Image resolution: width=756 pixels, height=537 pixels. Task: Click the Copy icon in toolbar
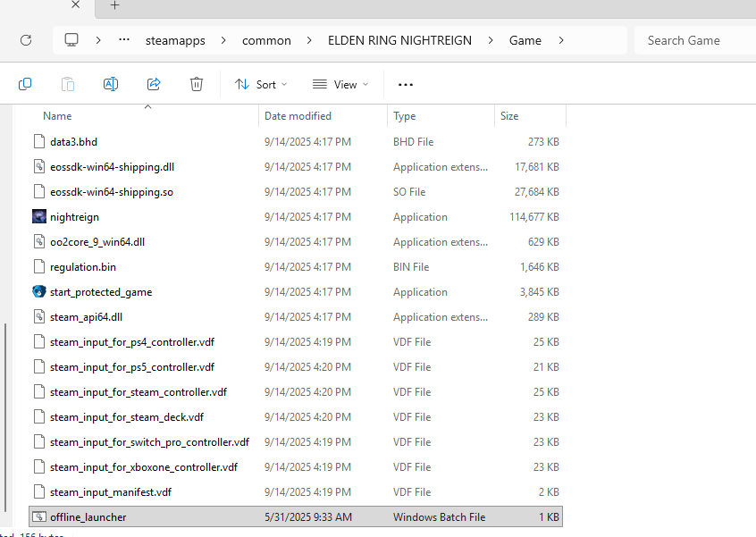[25, 84]
